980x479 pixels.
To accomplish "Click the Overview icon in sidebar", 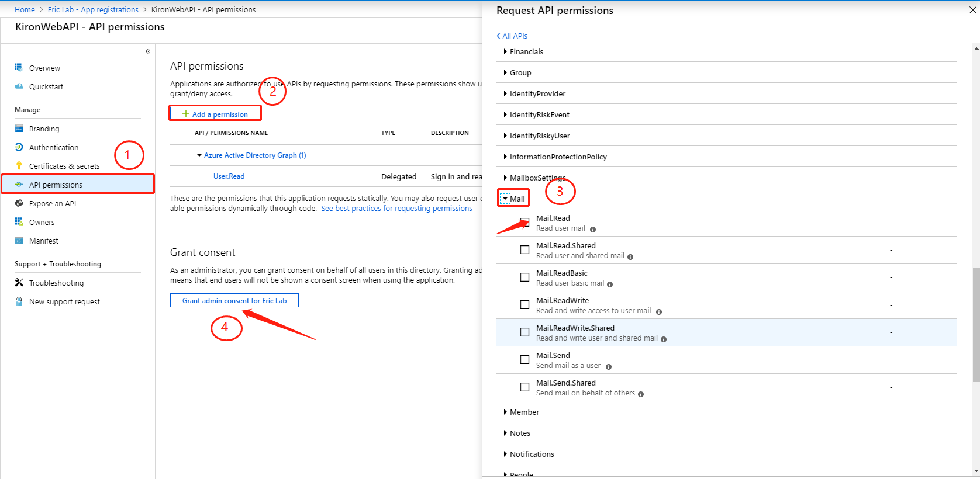I will point(19,68).
